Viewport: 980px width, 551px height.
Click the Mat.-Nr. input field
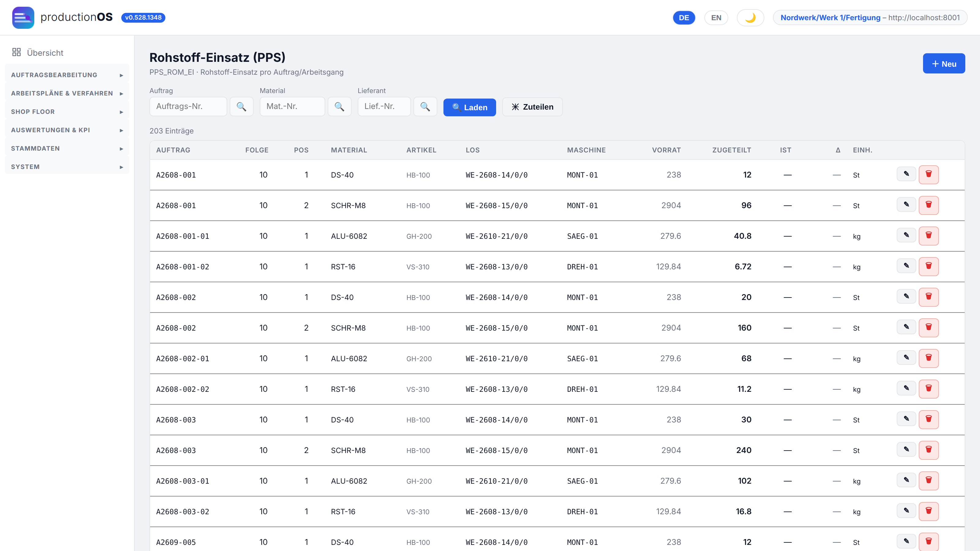[292, 107]
